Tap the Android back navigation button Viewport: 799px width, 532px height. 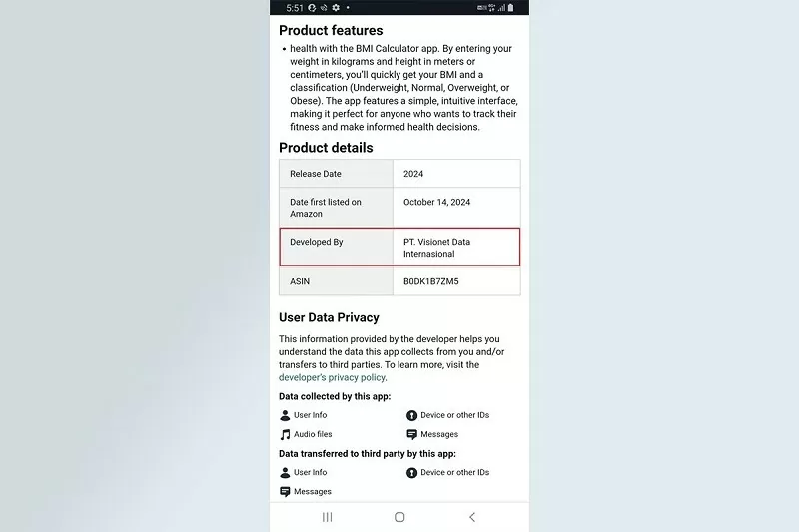(472, 517)
